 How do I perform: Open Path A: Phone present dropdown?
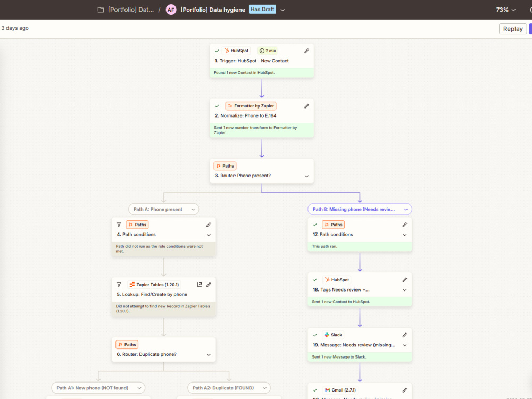[x=163, y=209]
